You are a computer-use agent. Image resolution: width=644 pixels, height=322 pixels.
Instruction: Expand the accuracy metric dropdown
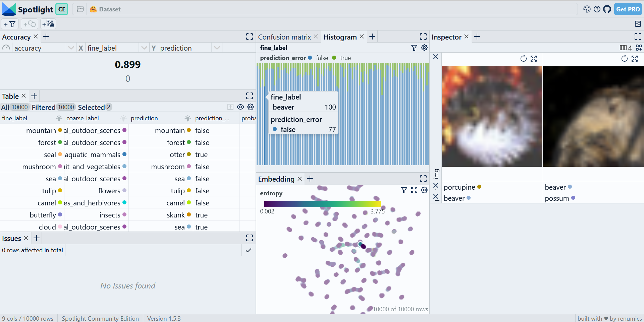point(71,48)
